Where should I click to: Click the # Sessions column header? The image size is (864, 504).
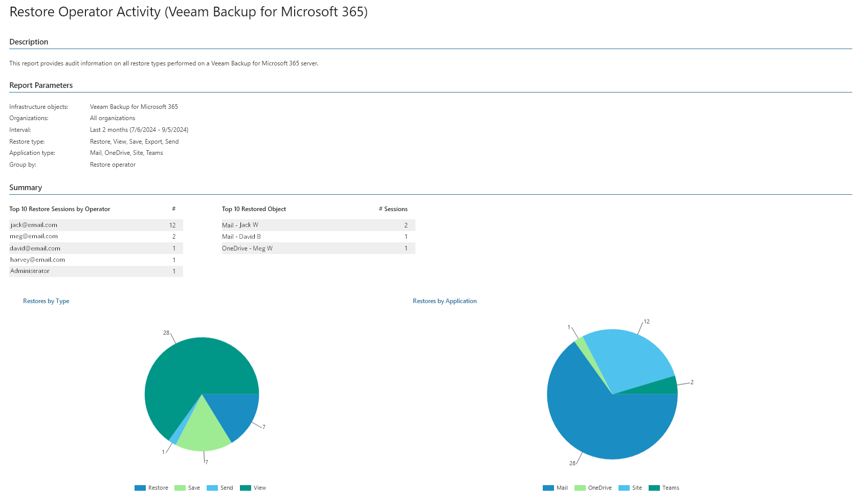pos(393,209)
